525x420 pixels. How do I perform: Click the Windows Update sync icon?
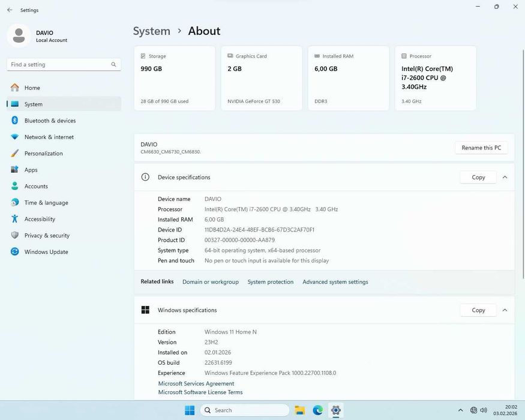click(x=15, y=251)
